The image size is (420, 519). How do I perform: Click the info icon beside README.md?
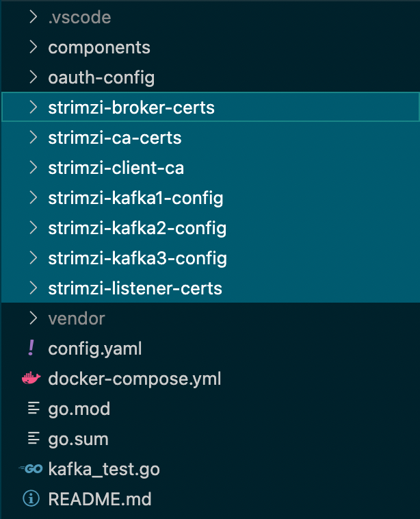click(31, 499)
